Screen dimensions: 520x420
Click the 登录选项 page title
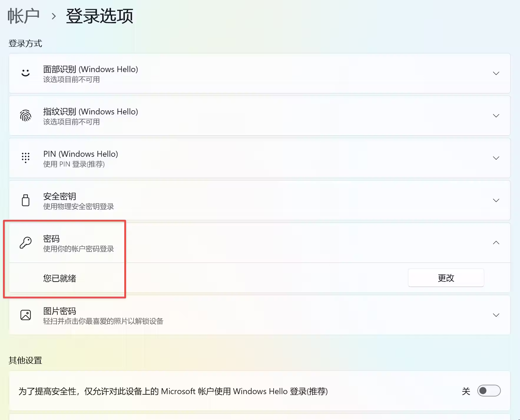point(100,16)
